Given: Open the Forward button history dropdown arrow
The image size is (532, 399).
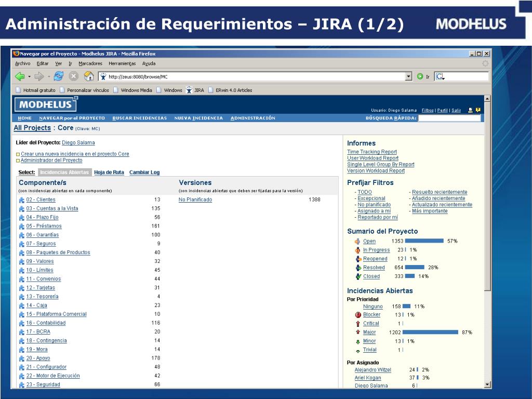Looking at the screenshot, I should [x=49, y=77].
